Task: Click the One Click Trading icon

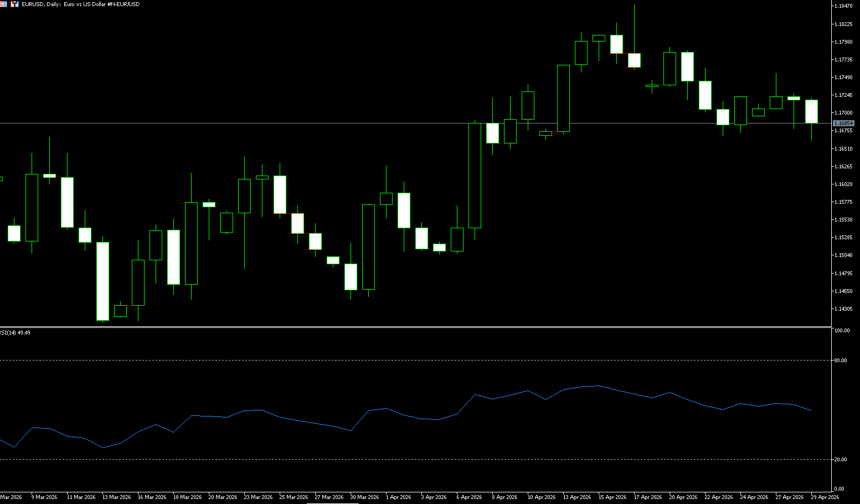Action: pyautogui.click(x=14, y=4)
